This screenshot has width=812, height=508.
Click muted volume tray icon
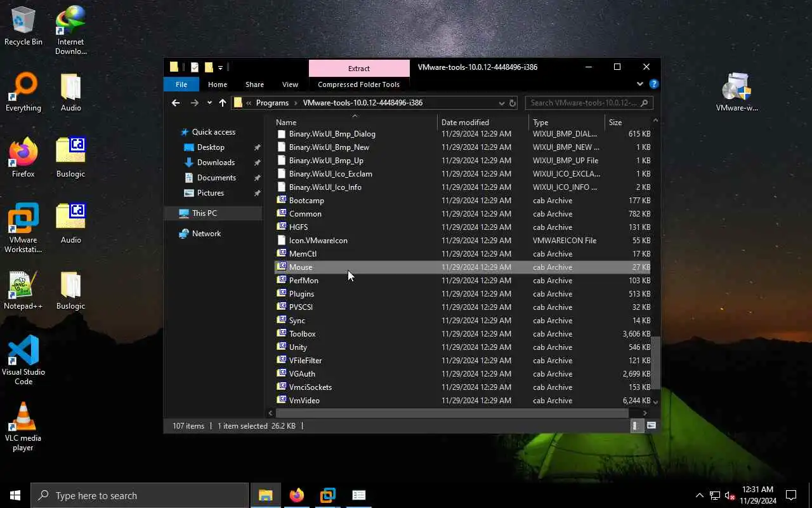point(730,495)
